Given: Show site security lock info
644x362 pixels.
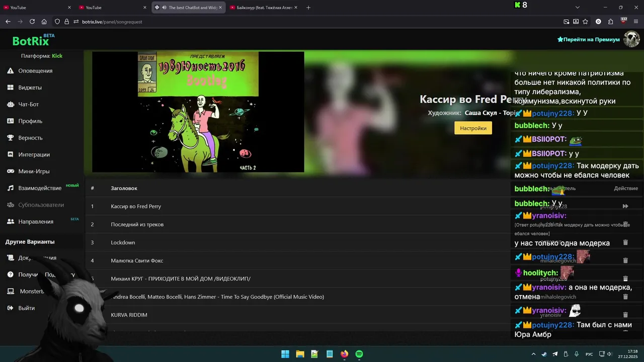Looking at the screenshot, I should (66, 22).
